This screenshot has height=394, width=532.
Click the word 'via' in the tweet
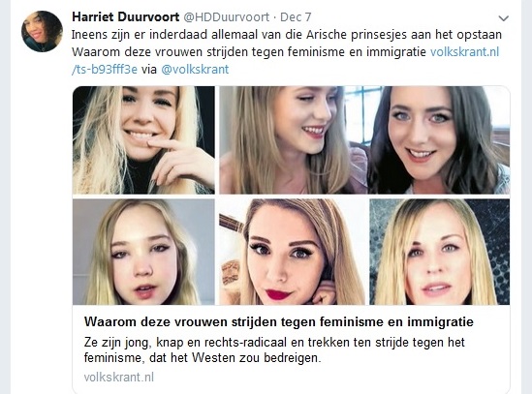click(149, 69)
